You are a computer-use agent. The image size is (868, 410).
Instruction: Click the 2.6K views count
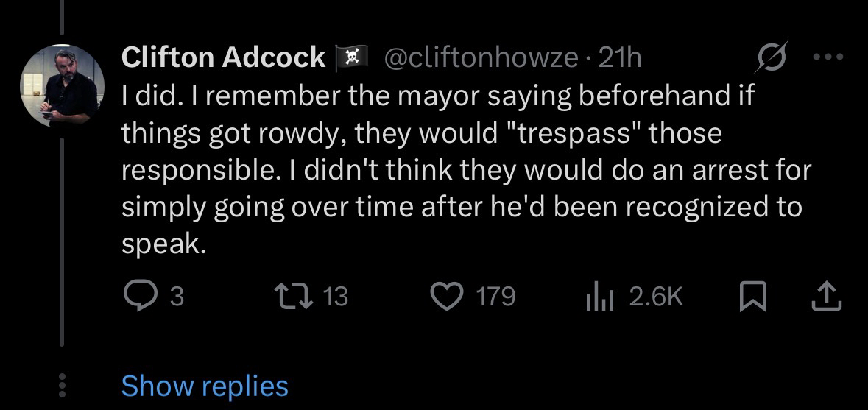tap(657, 296)
